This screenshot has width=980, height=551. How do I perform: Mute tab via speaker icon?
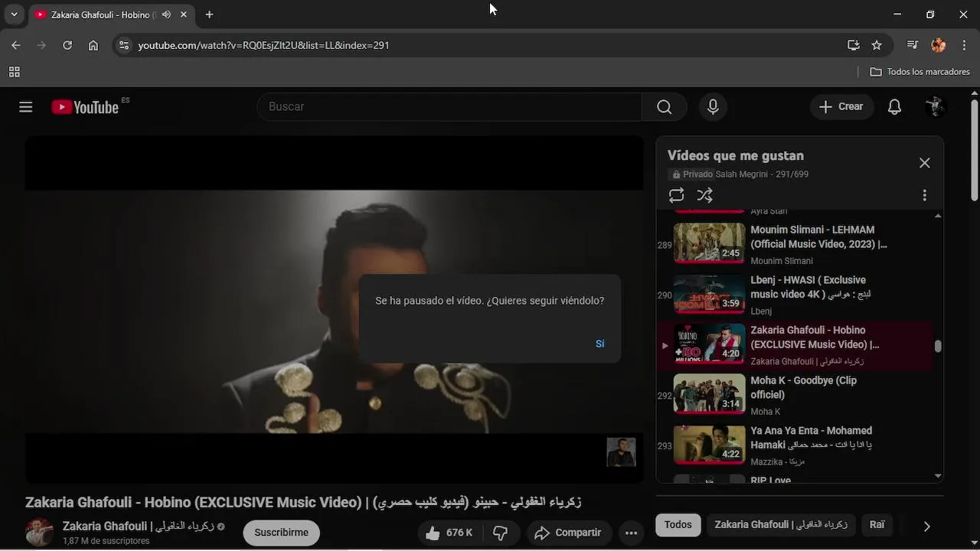166,15
